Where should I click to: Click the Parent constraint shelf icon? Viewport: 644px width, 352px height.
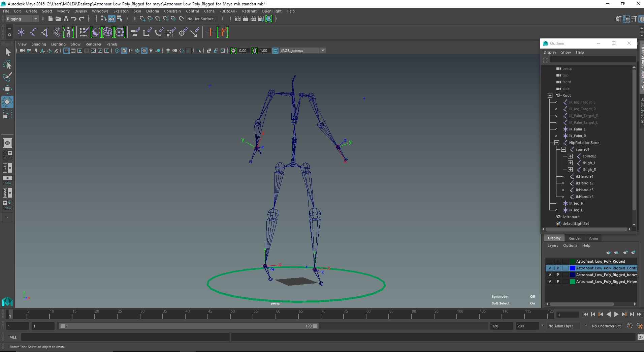135,32
